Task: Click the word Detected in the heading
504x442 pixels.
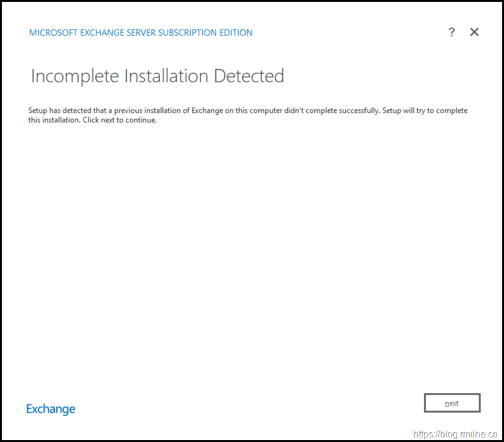Action: tap(249, 76)
